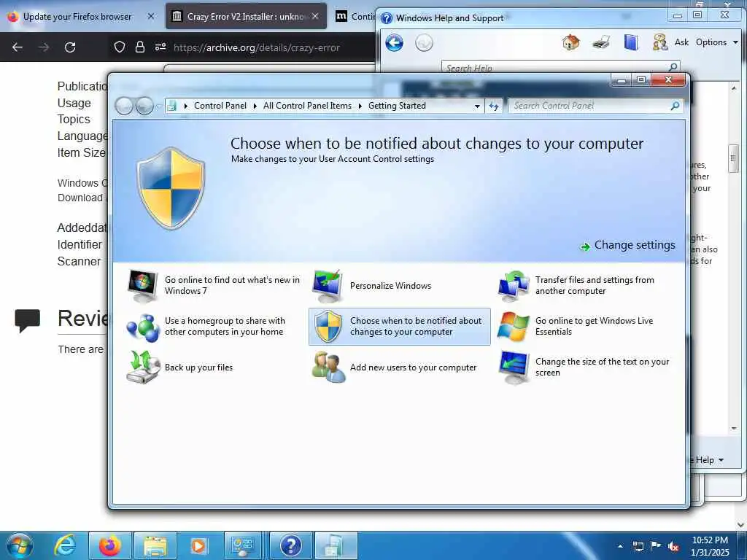Click the Help window vertical scrollbar thumb
This screenshot has width=747, height=560.
(733, 157)
